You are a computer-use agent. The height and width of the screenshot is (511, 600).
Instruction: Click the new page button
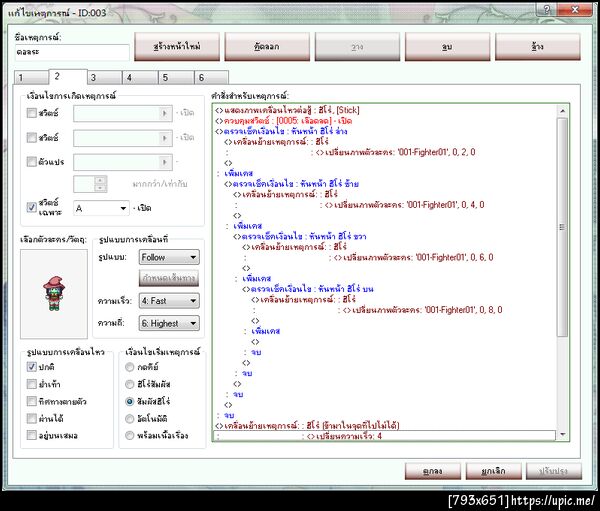click(x=177, y=47)
